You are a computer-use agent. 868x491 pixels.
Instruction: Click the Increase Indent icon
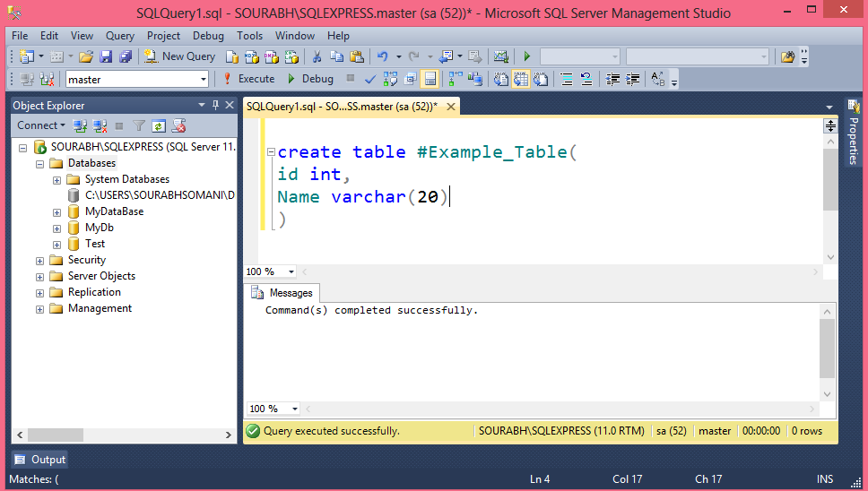point(633,79)
